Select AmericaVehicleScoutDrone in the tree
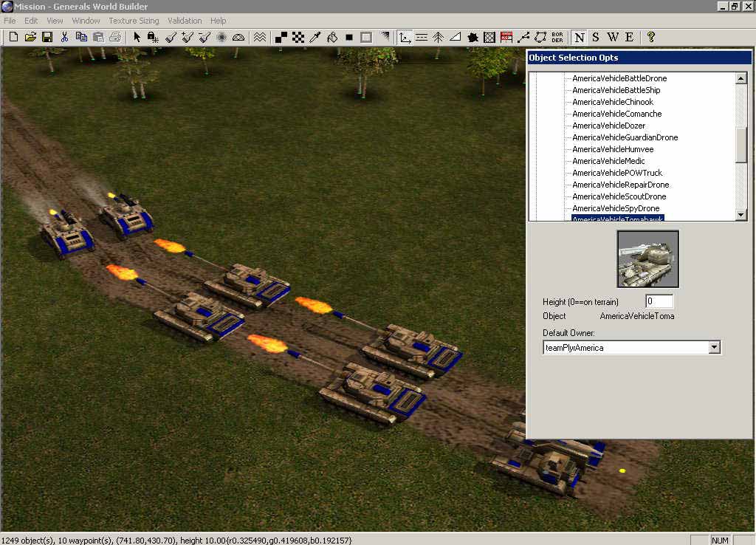The width and height of the screenshot is (756, 545). [619, 196]
